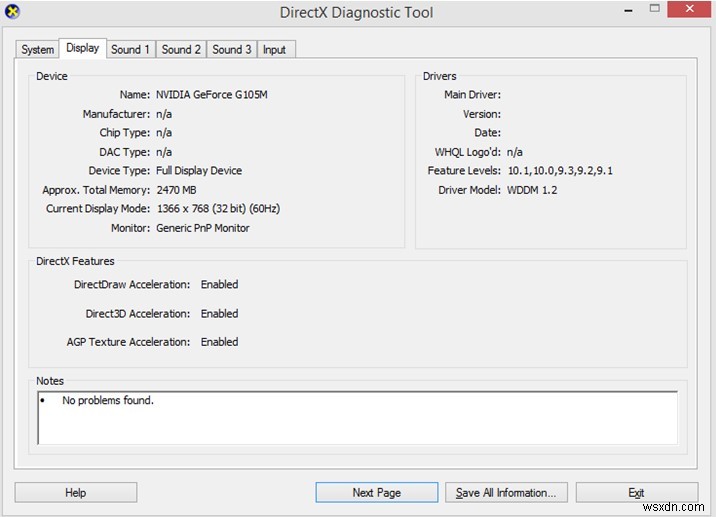
Task: Click the Manufacturer 'n/a' value
Action: pos(164,114)
